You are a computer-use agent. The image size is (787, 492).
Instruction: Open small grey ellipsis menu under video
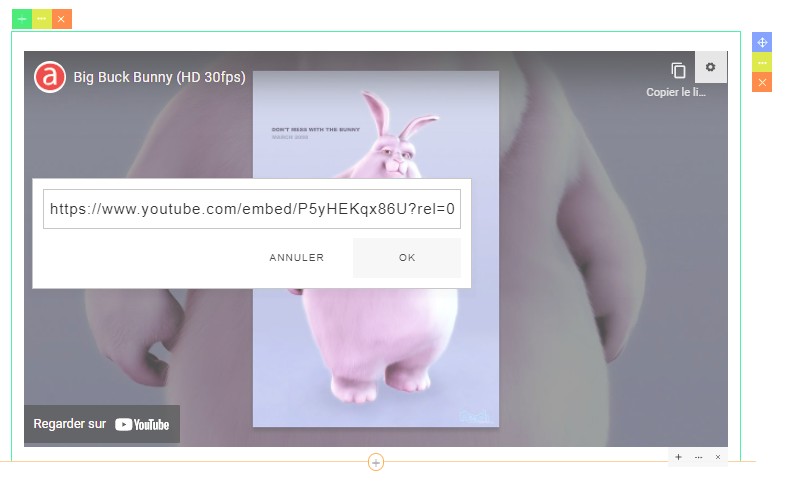pyautogui.click(x=698, y=457)
